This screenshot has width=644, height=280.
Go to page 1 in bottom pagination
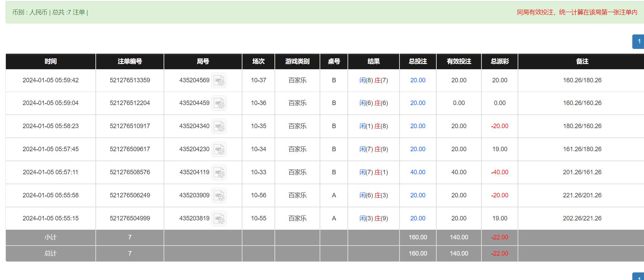pos(639,277)
